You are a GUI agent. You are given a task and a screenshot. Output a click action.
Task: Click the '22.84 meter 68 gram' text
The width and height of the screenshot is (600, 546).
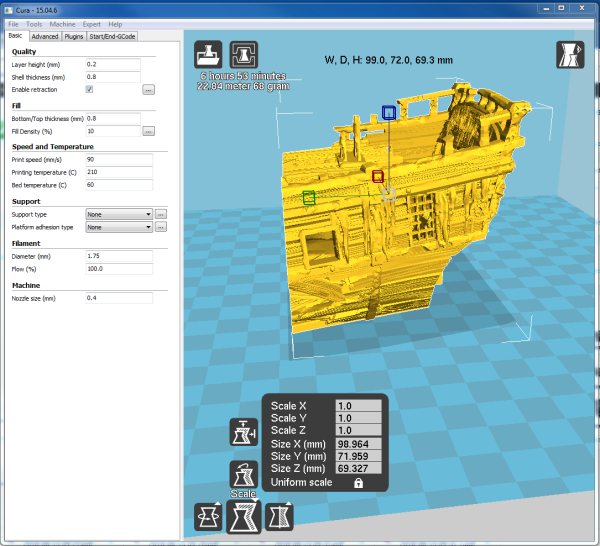(x=243, y=86)
